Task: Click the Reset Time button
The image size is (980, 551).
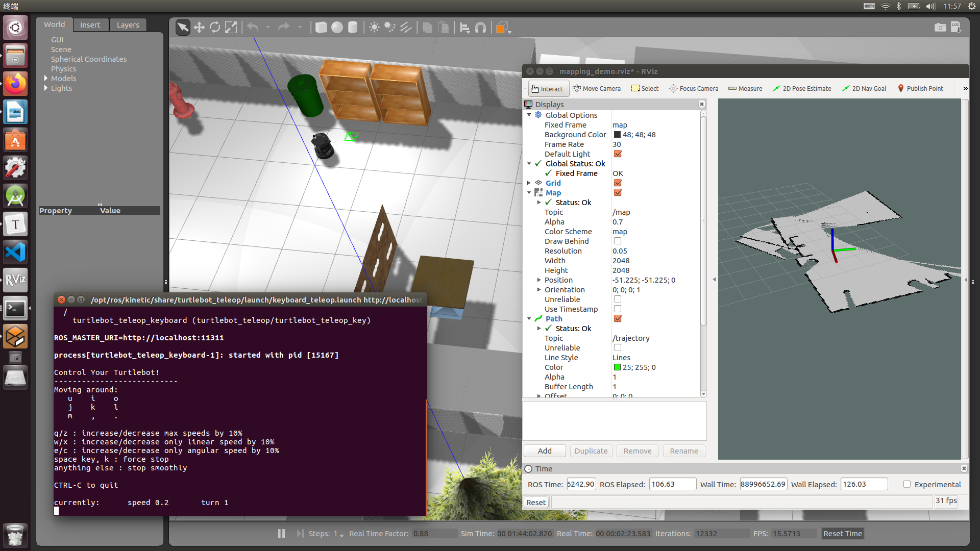Action: point(842,534)
